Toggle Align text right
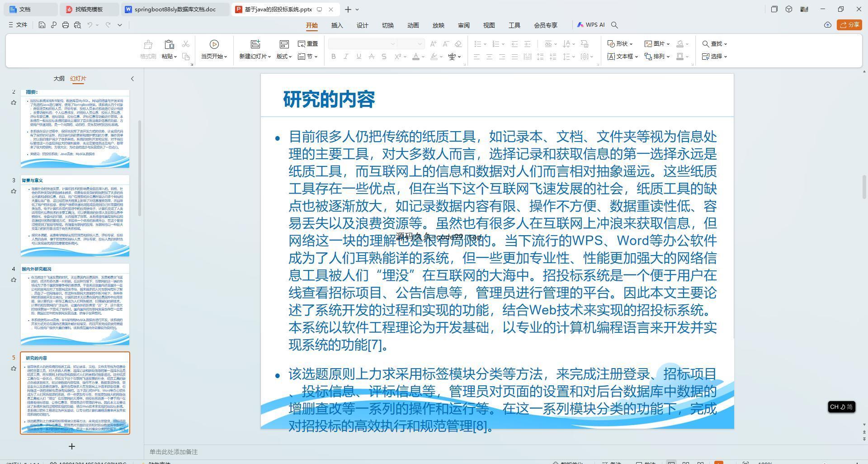This screenshot has height=464, width=868. [x=502, y=57]
